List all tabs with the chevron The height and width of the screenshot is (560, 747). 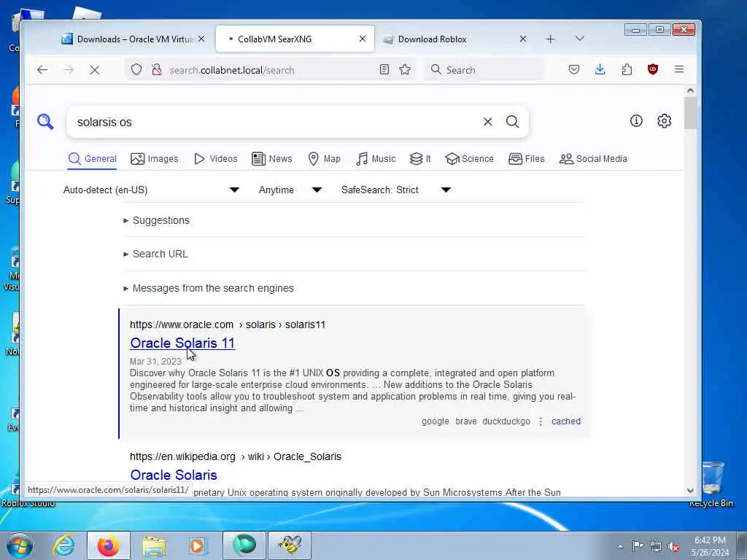tap(579, 39)
